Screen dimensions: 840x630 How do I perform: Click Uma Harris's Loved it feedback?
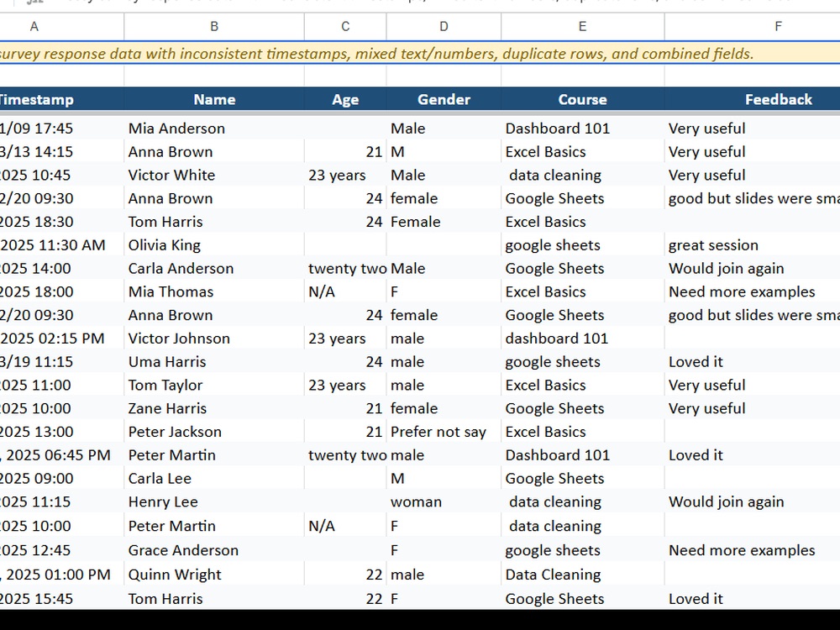(752, 361)
